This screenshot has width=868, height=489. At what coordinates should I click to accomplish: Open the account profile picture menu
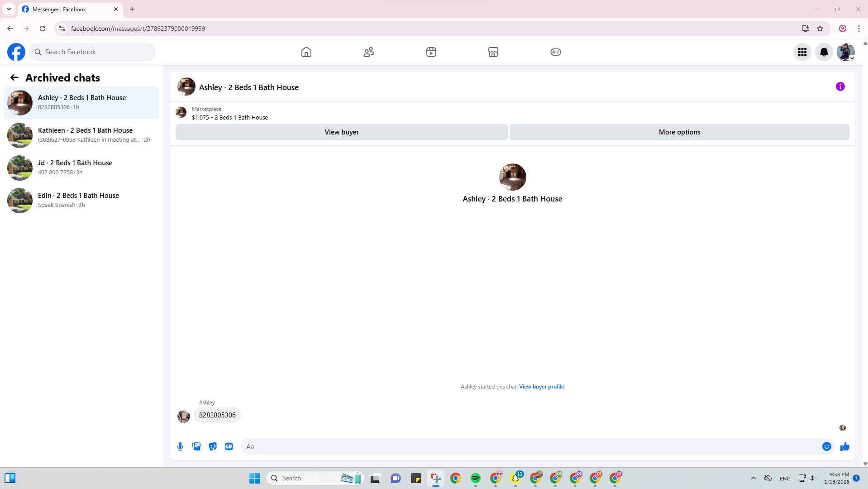coord(846,52)
